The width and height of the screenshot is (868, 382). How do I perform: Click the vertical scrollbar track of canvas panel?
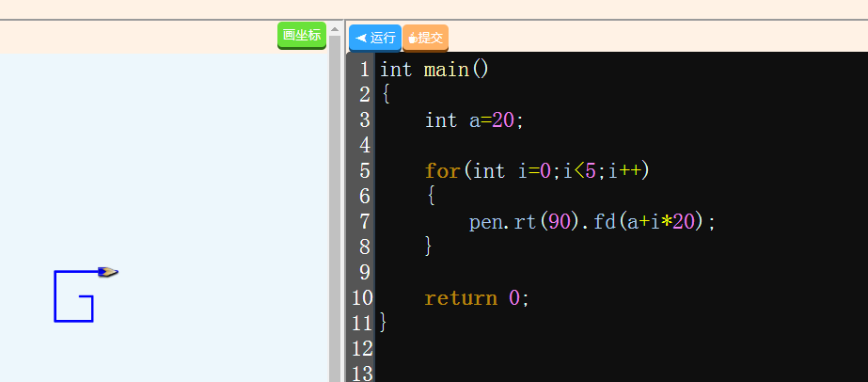click(x=335, y=211)
